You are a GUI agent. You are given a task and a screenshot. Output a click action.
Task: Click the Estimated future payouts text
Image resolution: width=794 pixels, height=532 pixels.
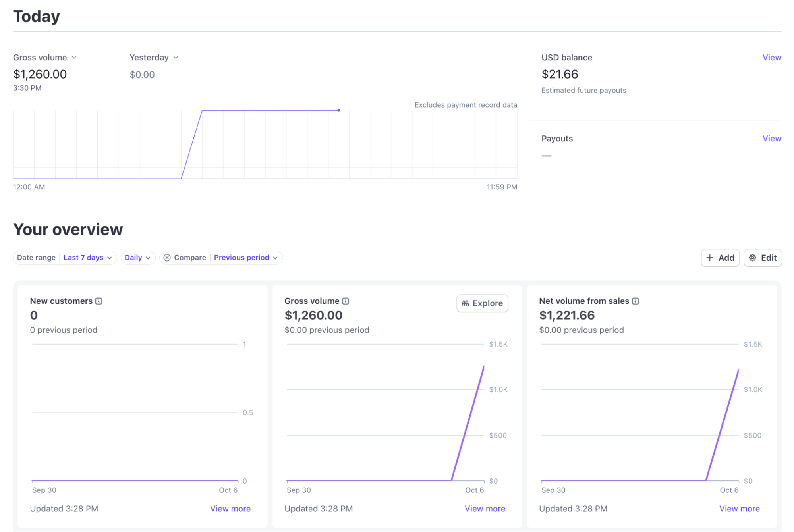tap(583, 90)
